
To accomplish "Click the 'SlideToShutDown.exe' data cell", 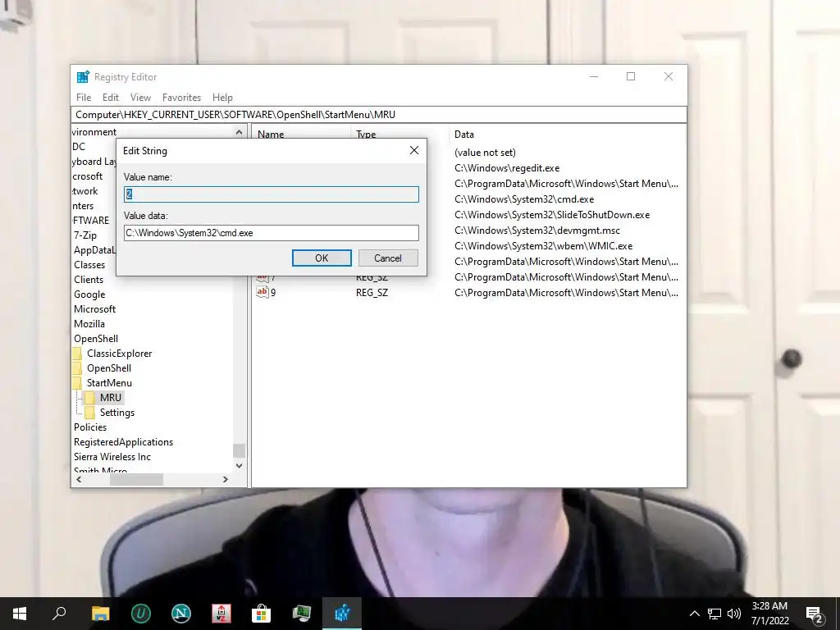I will pyautogui.click(x=552, y=215).
